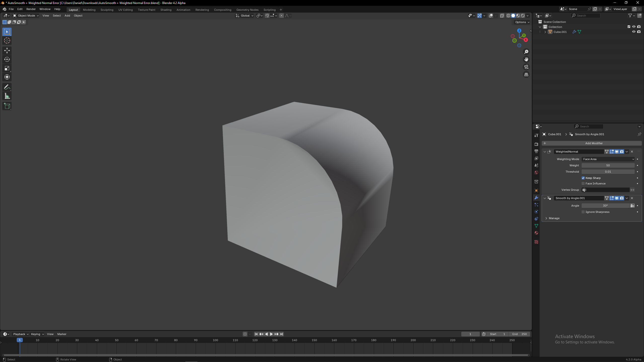The height and width of the screenshot is (362, 644).
Task: Hide Cube.001 in viewport via eye icon
Action: tap(634, 32)
